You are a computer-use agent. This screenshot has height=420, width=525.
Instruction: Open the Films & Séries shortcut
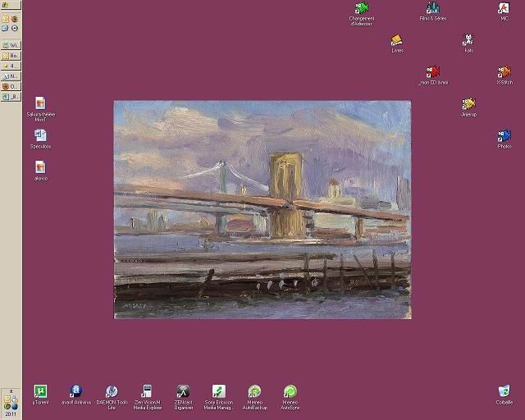tap(433, 11)
